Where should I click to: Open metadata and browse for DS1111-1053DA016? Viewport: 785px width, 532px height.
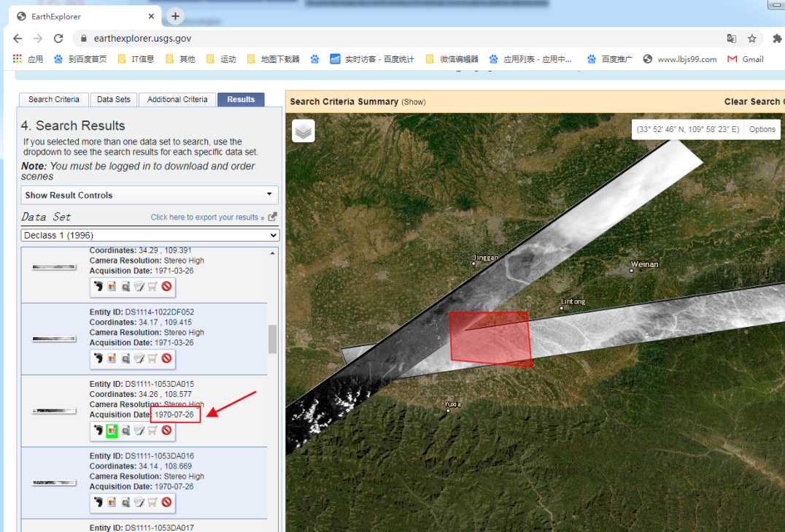click(125, 502)
